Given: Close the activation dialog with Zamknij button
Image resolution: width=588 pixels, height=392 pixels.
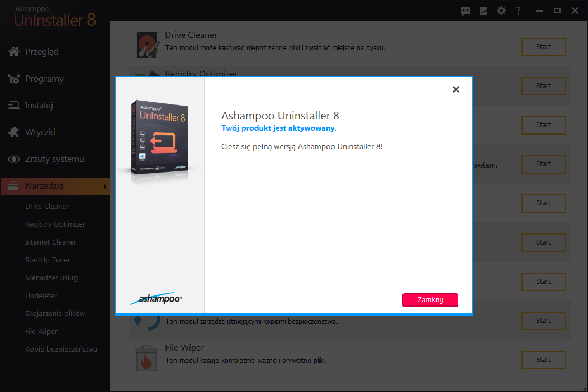Looking at the screenshot, I should [x=430, y=300].
